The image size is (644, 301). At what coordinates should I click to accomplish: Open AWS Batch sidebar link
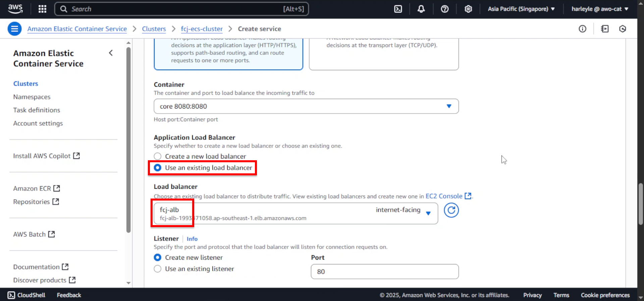point(30,234)
